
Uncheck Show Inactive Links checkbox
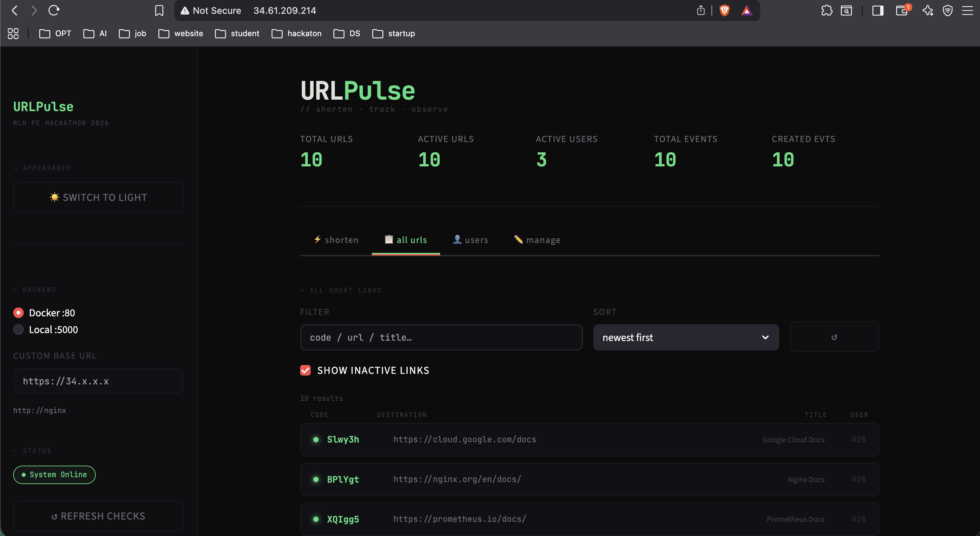305,370
